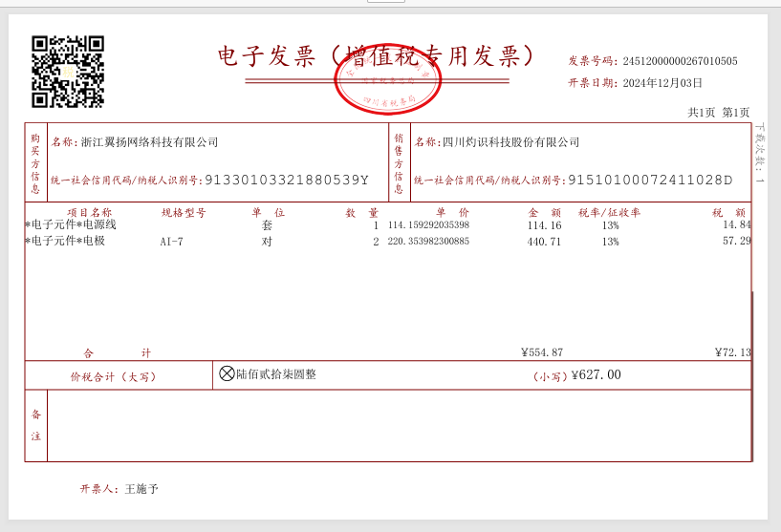The height and width of the screenshot is (532, 781).
Task: Click the circled X symbol before 陆佰贰拾柒圆整
Action: (227, 374)
